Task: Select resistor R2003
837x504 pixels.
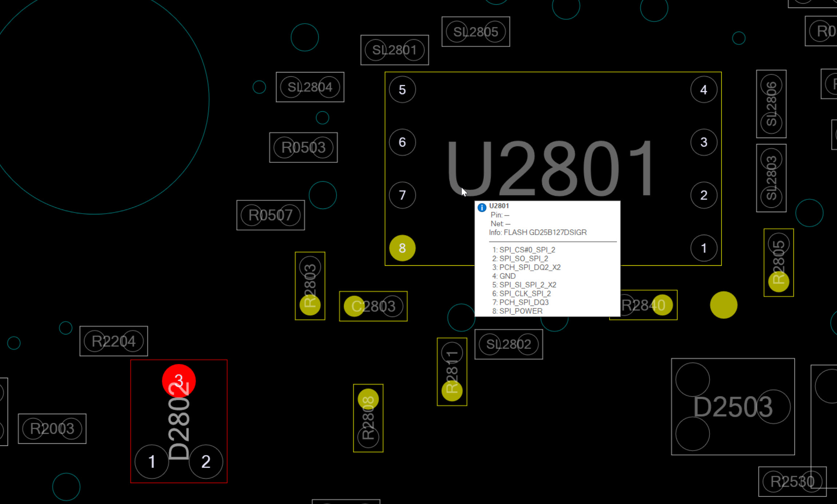Action: tap(52, 429)
